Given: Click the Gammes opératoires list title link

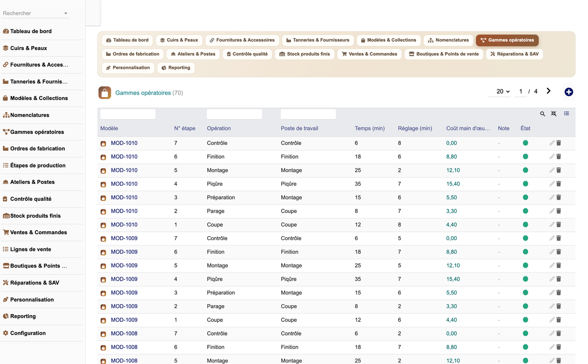Looking at the screenshot, I should coord(143,93).
